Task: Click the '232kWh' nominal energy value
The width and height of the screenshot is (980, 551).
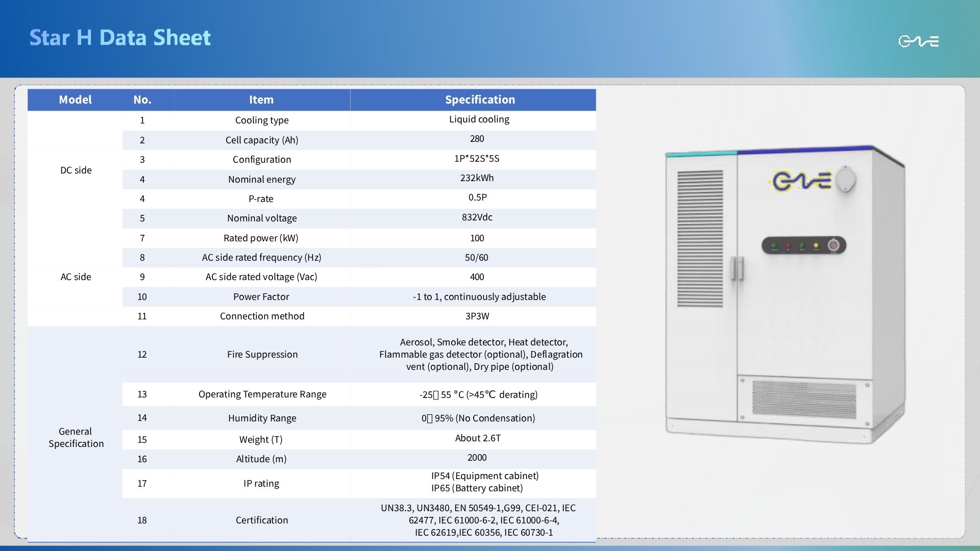Action: [477, 178]
